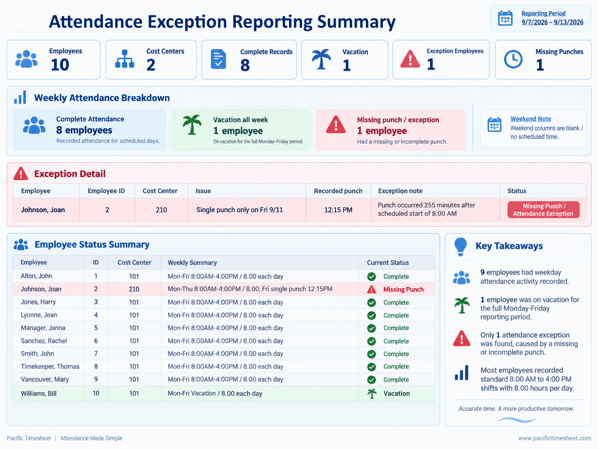Click the Missing Punch / Attendance Exception status badge
The height and width of the screenshot is (449, 598).
[543, 210]
